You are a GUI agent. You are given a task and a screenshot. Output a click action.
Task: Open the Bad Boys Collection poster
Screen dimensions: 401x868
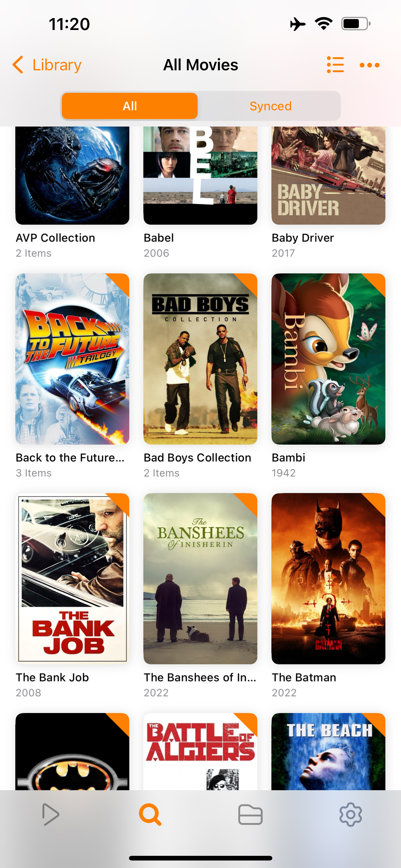pyautogui.click(x=200, y=359)
